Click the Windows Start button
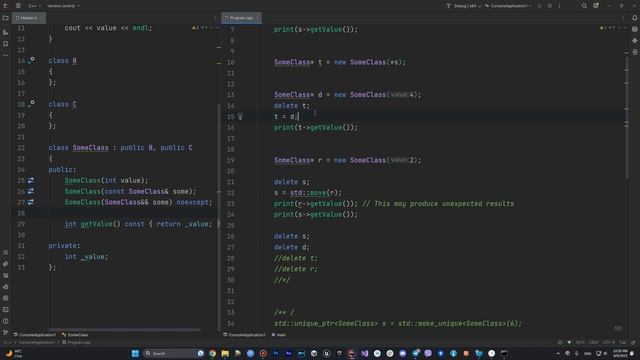Viewport: 640px width, 360px height. [x=135, y=353]
